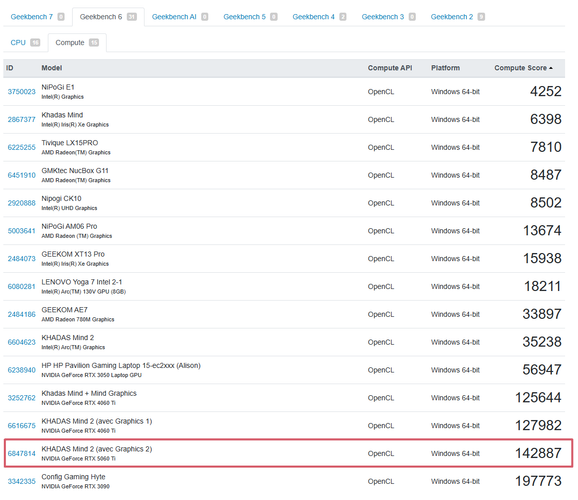Open the Geekbench AI tab
Image resolution: width=578 pixels, height=500 pixels.
click(180, 17)
